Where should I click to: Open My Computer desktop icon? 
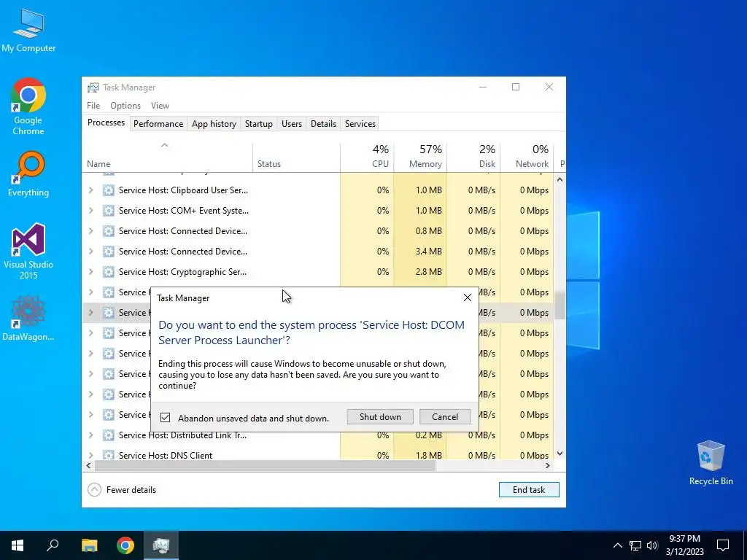click(28, 29)
